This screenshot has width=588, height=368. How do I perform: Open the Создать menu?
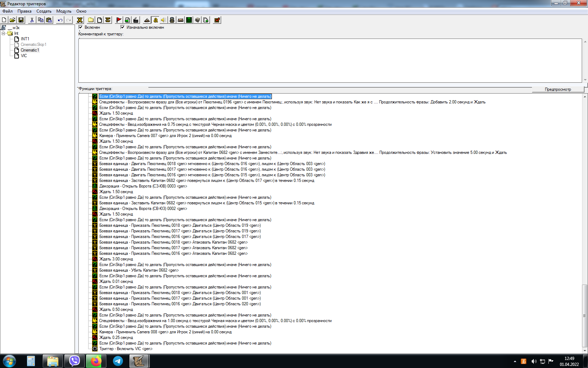tap(44, 11)
